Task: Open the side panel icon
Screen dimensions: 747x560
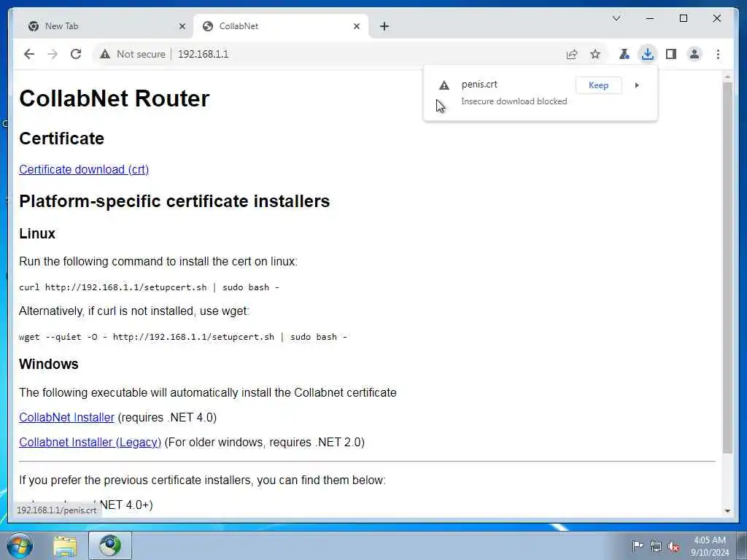Action: [671, 54]
